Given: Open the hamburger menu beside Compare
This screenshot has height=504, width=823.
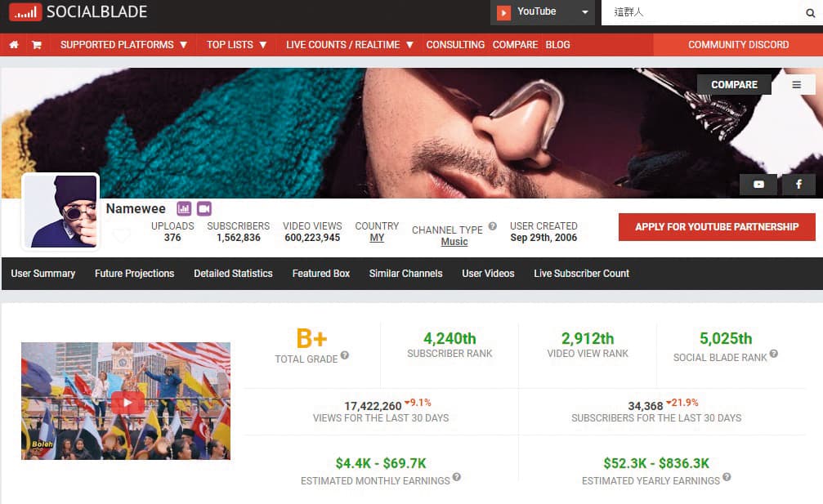Looking at the screenshot, I should click(x=796, y=84).
